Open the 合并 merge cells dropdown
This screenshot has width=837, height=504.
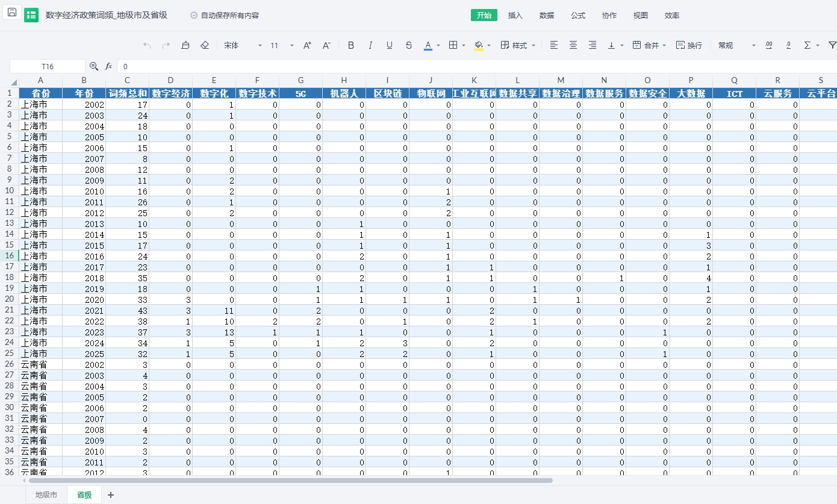(x=649, y=45)
